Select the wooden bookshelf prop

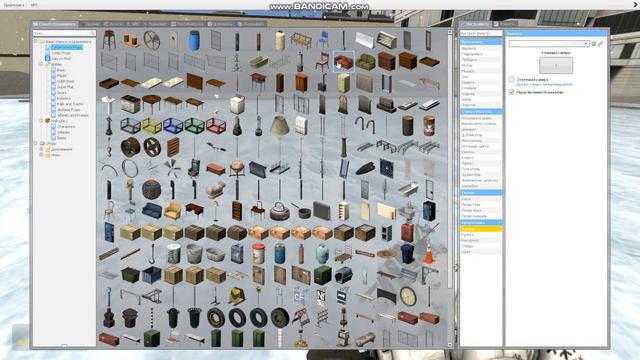click(237, 211)
